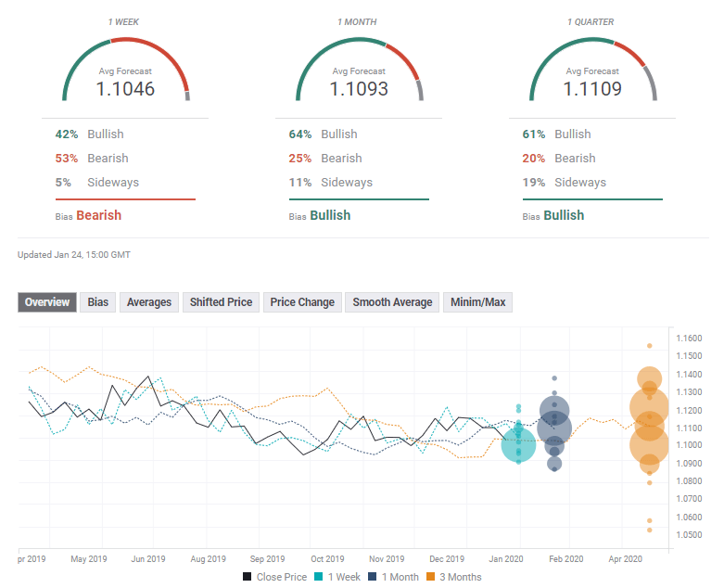Switch to the Price Change tab
724x588 pixels.
tap(301, 302)
